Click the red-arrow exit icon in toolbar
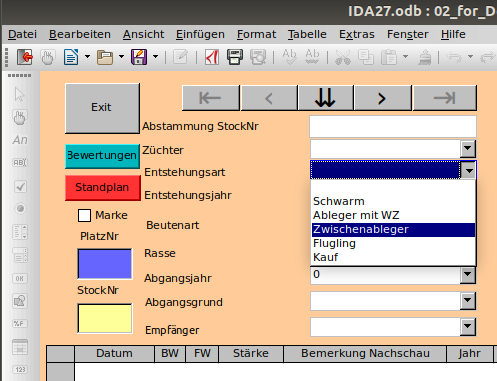Screen dimensions: 497x381 (x=25, y=57)
